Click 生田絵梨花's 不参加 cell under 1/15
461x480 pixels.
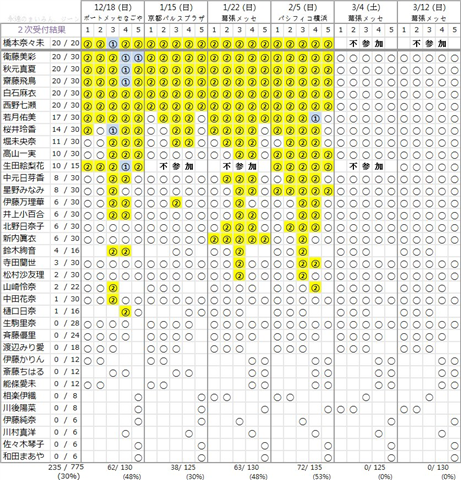176,166
